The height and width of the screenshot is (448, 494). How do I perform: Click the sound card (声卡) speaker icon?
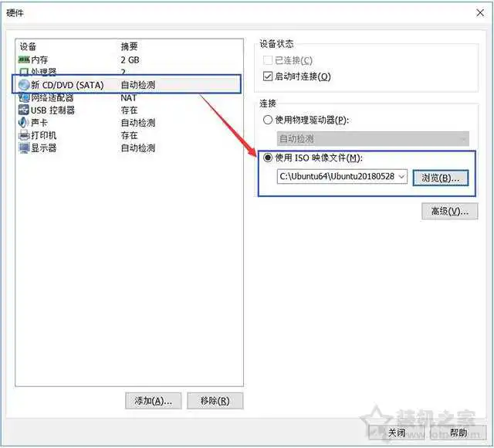tap(24, 123)
